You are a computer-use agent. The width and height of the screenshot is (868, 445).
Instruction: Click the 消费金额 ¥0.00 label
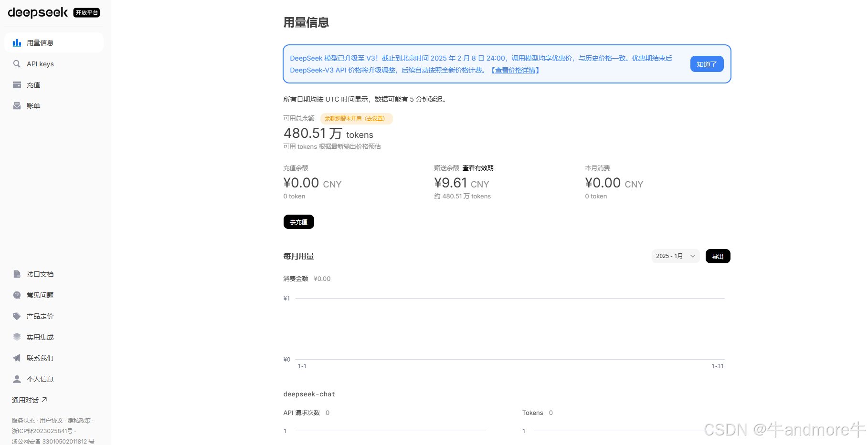tap(307, 279)
